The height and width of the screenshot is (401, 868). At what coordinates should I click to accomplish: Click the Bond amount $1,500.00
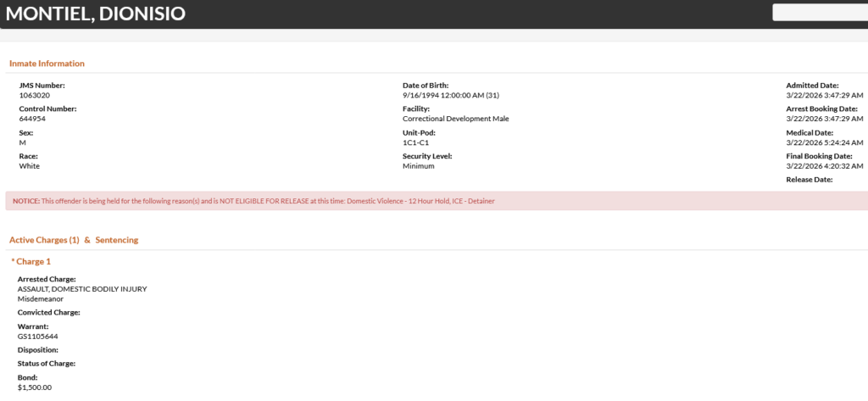35,387
